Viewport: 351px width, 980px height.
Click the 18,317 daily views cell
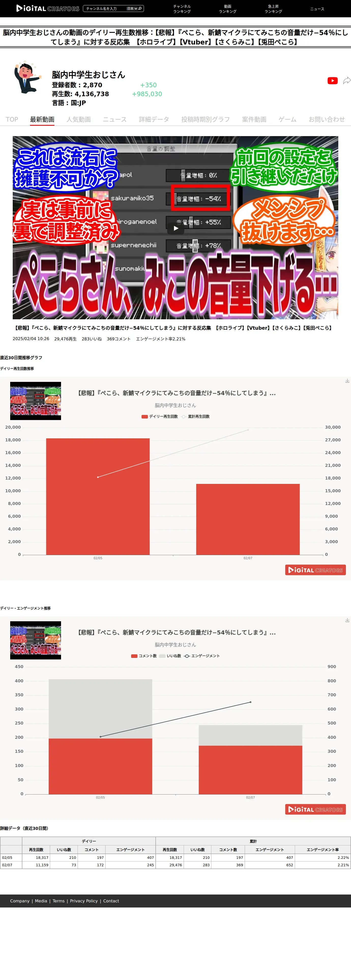[x=36, y=858]
